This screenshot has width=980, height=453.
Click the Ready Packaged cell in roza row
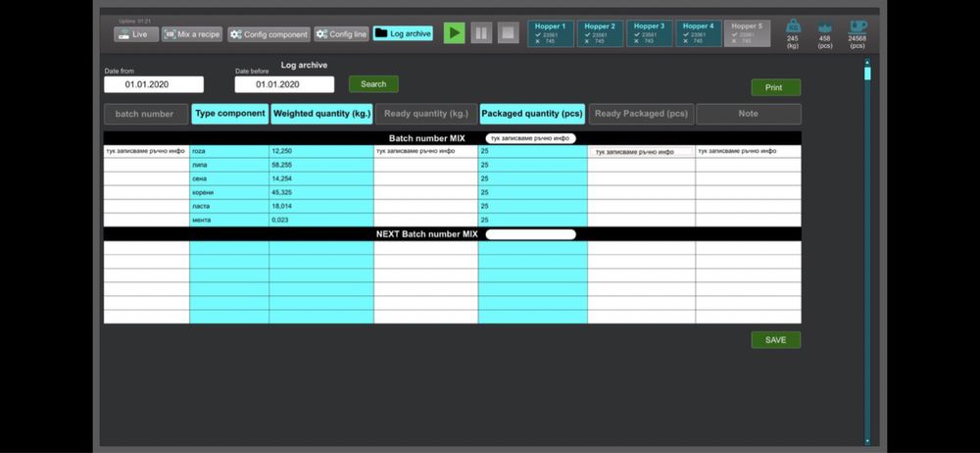point(641,151)
